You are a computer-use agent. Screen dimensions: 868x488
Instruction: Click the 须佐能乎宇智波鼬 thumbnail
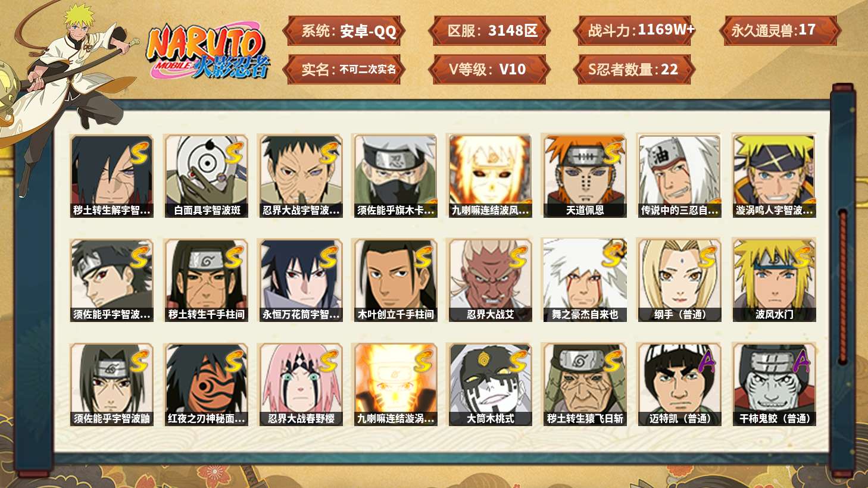pyautogui.click(x=112, y=384)
